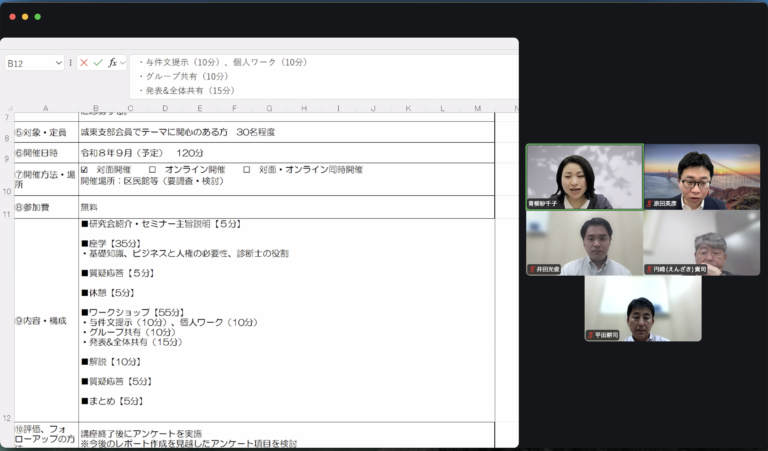
Task: Select row 12 header
Action: 7,320
